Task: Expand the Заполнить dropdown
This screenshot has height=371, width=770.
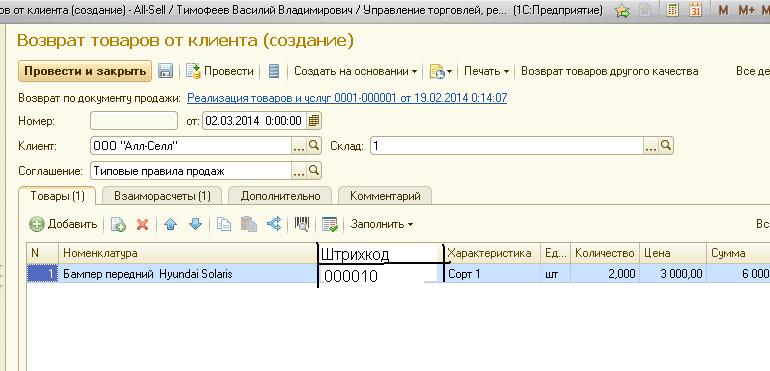Action: tap(382, 225)
